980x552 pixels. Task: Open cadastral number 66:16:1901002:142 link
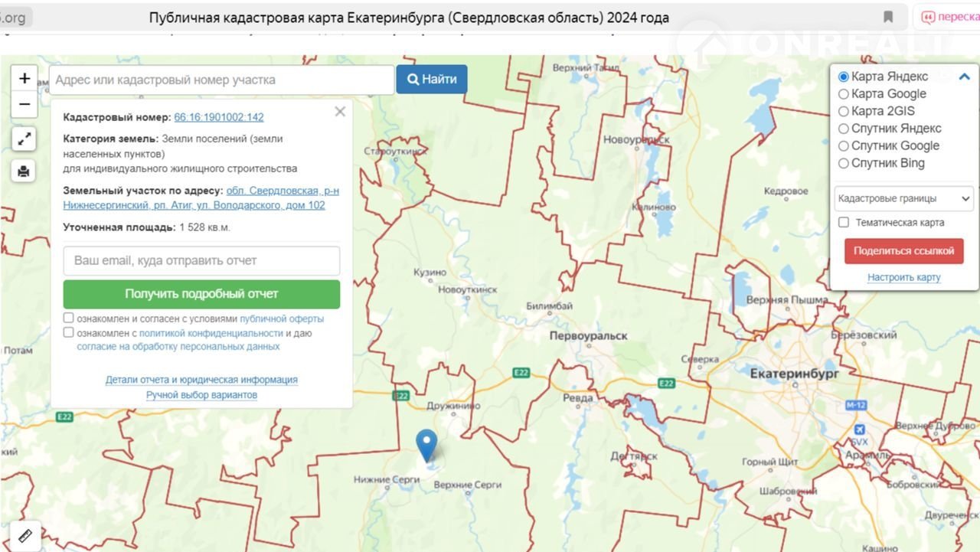pos(219,117)
